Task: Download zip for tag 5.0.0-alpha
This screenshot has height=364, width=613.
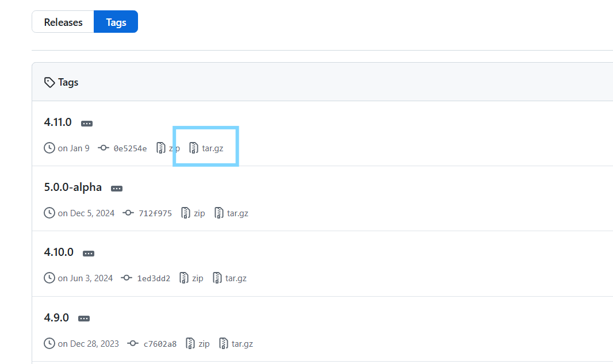Action: tap(200, 213)
